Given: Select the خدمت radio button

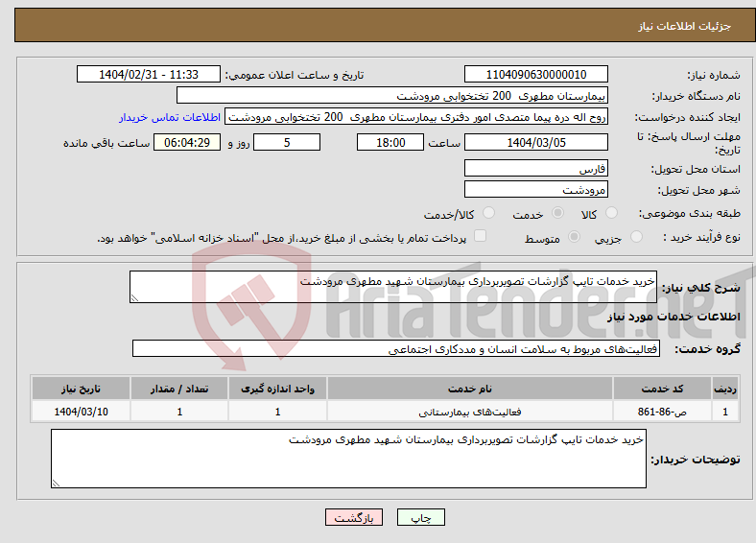Looking at the screenshot, I should 557,213.
